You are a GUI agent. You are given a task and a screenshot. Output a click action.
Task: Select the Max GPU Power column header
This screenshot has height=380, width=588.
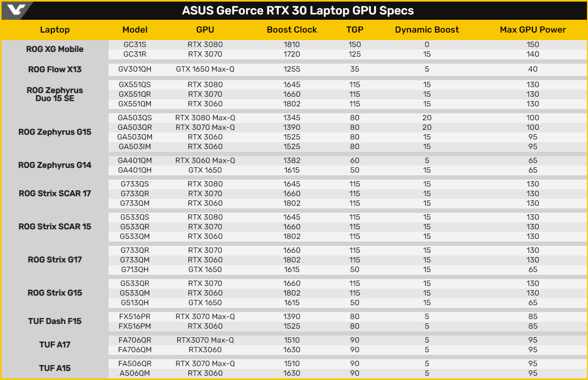coord(532,29)
